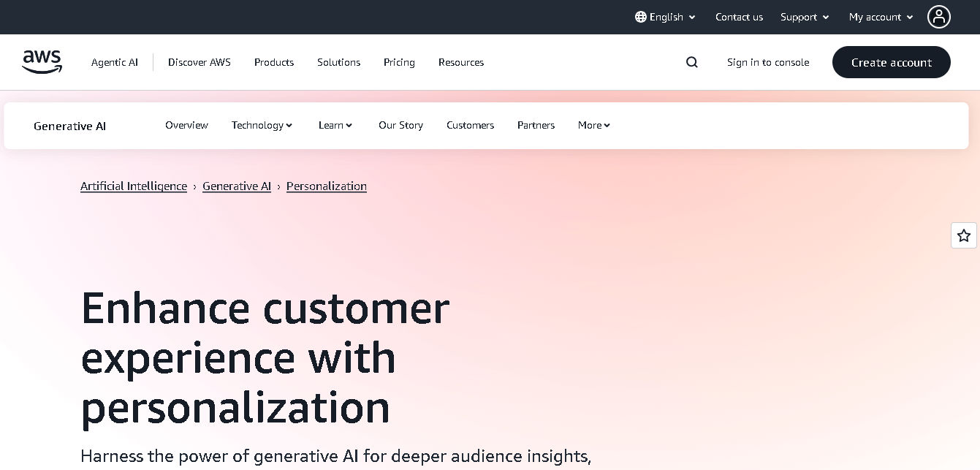Switch to the Overview tab

pyautogui.click(x=186, y=125)
